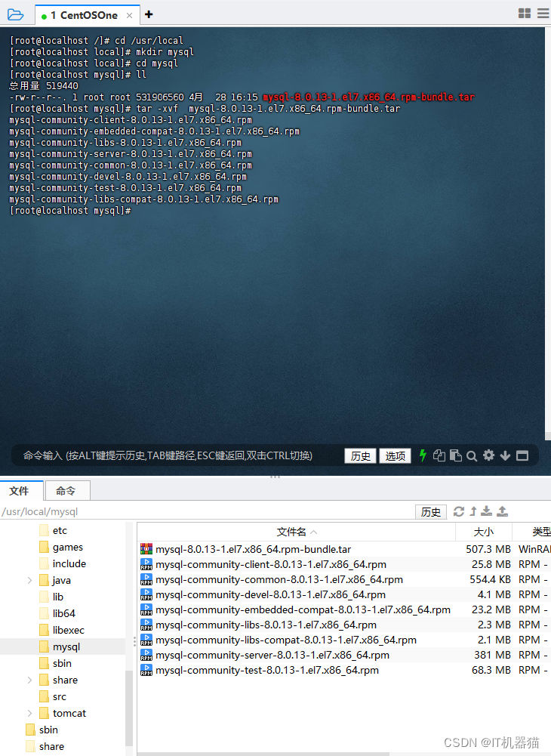Add a new session tab with plus icon

click(x=149, y=14)
